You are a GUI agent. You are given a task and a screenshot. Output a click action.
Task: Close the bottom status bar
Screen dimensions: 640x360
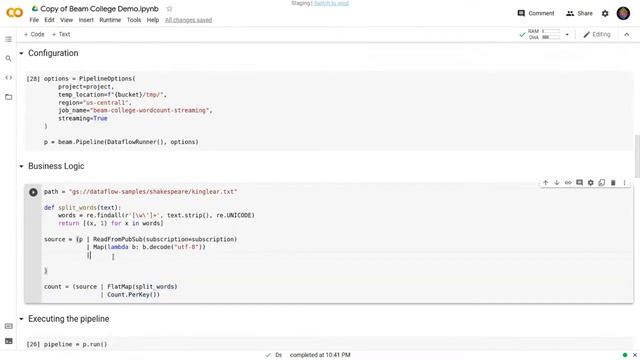[635, 355]
